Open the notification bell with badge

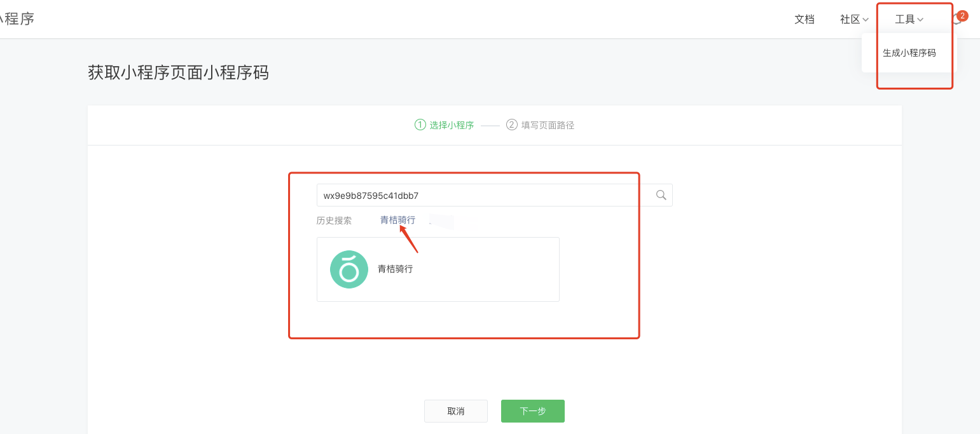[x=958, y=18]
